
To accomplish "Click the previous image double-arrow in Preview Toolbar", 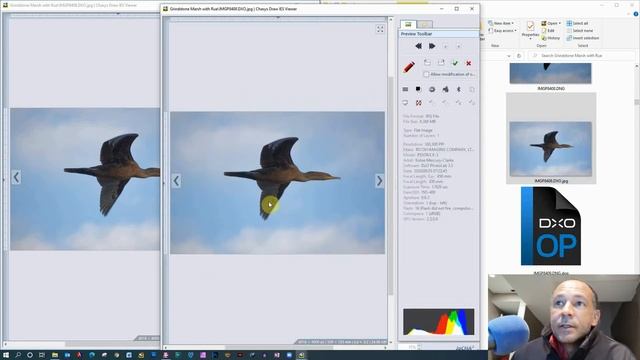I will click(x=418, y=46).
